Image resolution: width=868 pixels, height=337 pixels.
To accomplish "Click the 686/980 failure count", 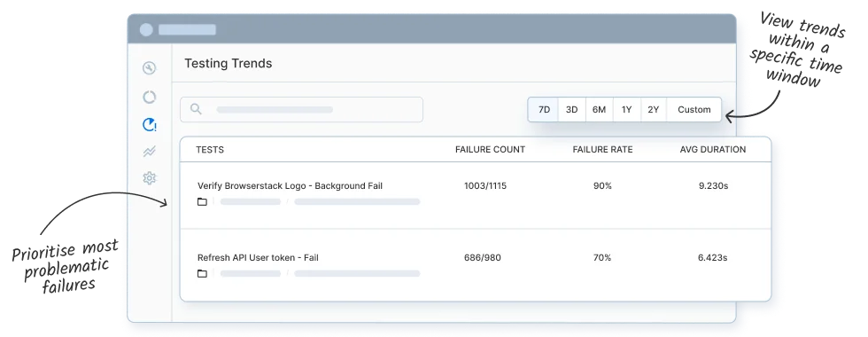I will point(483,258).
